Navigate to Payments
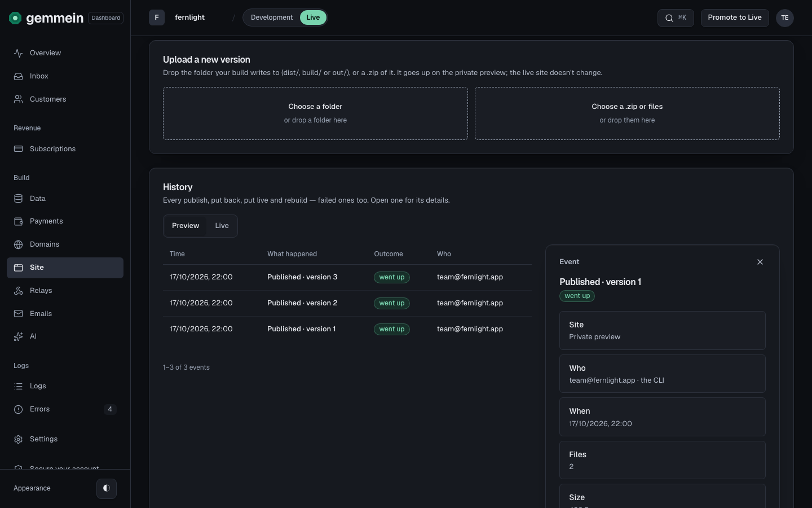Image resolution: width=812 pixels, height=508 pixels. [65, 221]
